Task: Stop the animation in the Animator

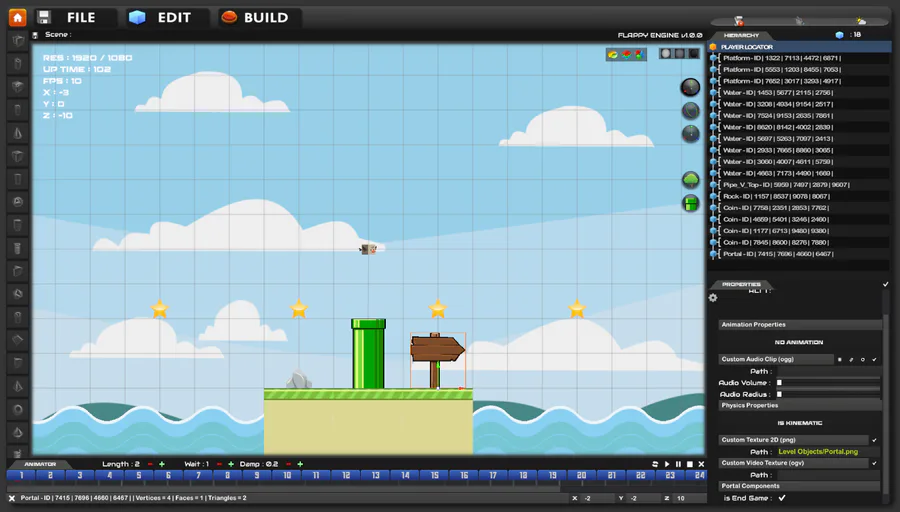Action: [x=690, y=464]
